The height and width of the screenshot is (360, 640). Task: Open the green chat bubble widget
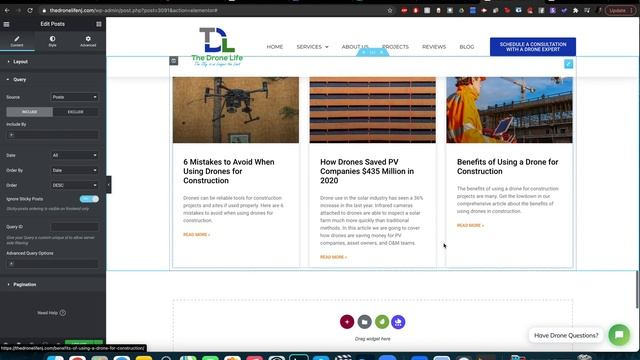619,335
